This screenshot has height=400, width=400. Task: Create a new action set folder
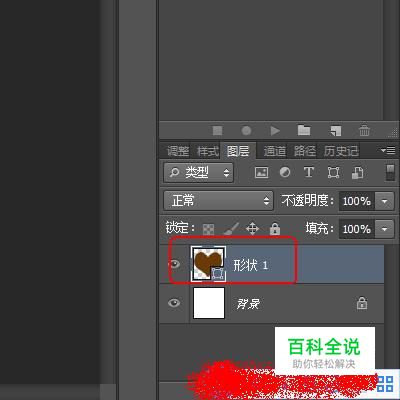click(304, 130)
